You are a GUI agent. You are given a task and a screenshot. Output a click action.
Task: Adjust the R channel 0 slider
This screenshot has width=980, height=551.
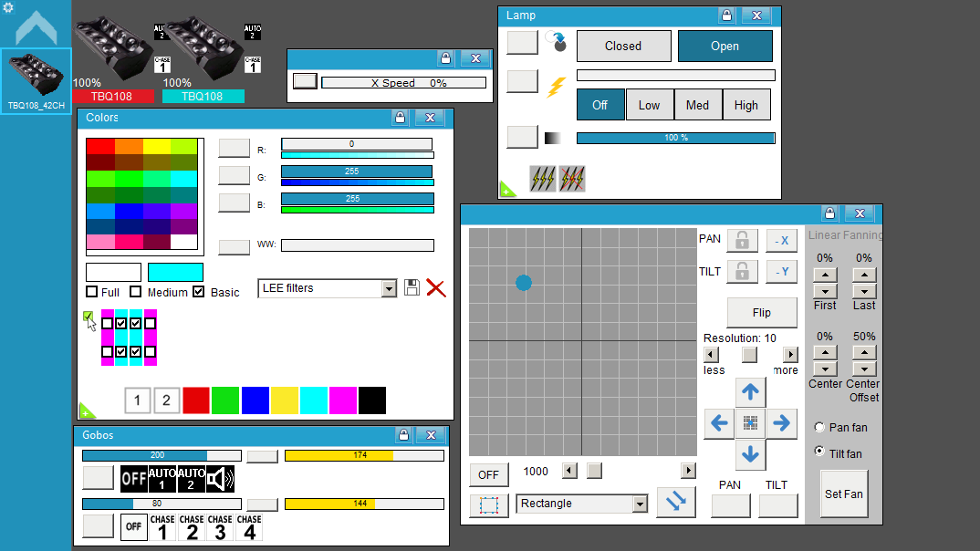point(357,144)
